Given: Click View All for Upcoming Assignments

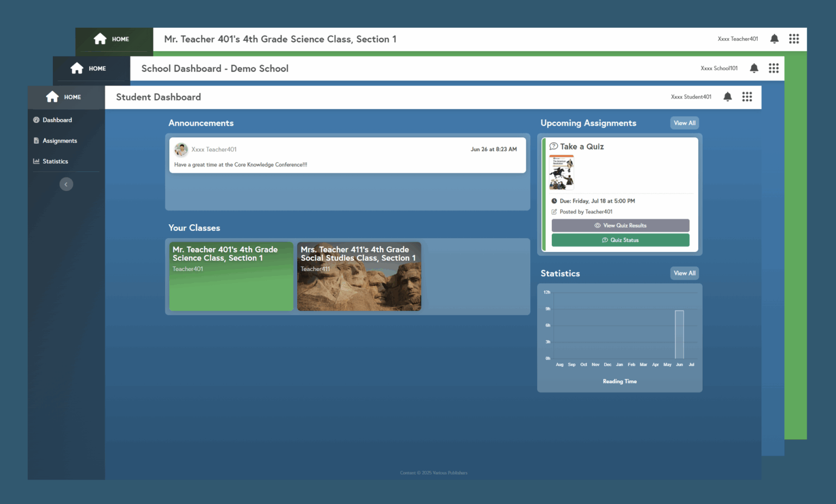Looking at the screenshot, I should (684, 122).
